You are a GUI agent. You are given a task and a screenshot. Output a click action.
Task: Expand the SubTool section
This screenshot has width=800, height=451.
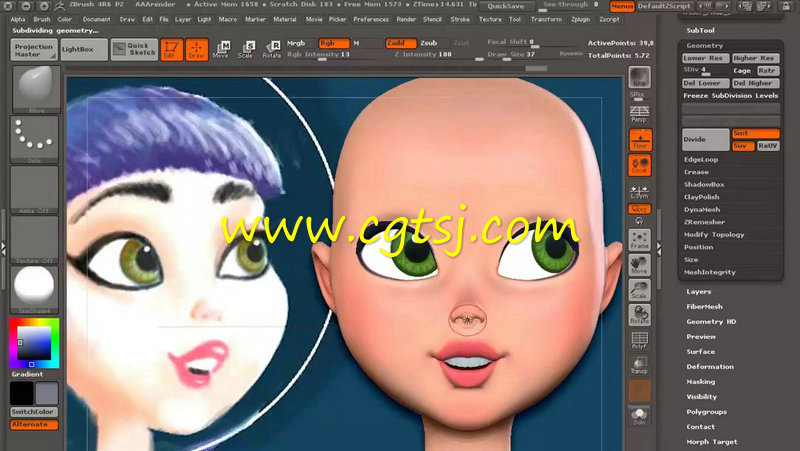[x=701, y=31]
